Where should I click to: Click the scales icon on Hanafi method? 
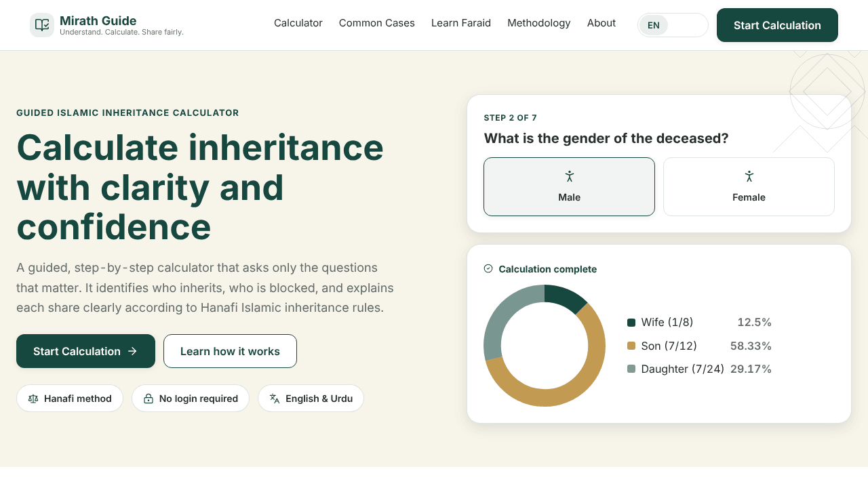(33, 399)
